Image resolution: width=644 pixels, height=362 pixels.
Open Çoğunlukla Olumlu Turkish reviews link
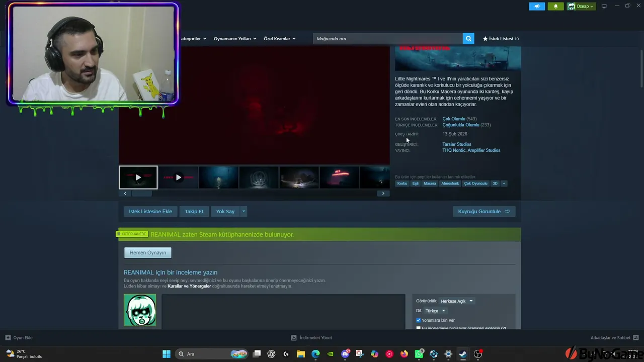click(x=461, y=125)
